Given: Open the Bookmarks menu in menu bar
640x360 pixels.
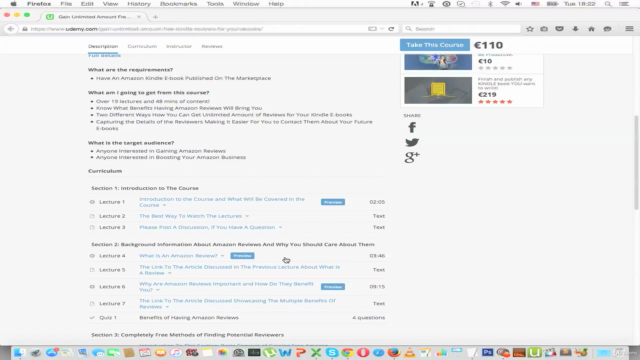Looking at the screenshot, I should [x=178, y=4].
